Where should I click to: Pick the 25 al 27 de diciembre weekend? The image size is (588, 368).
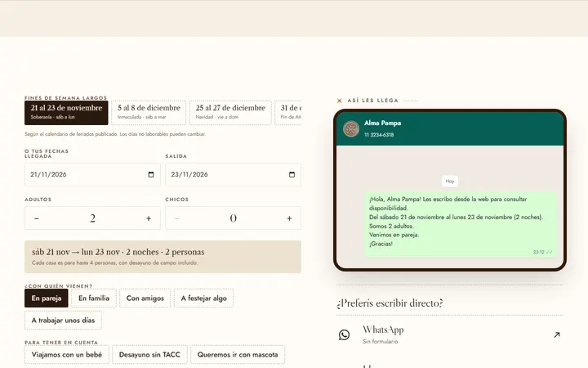coord(230,112)
